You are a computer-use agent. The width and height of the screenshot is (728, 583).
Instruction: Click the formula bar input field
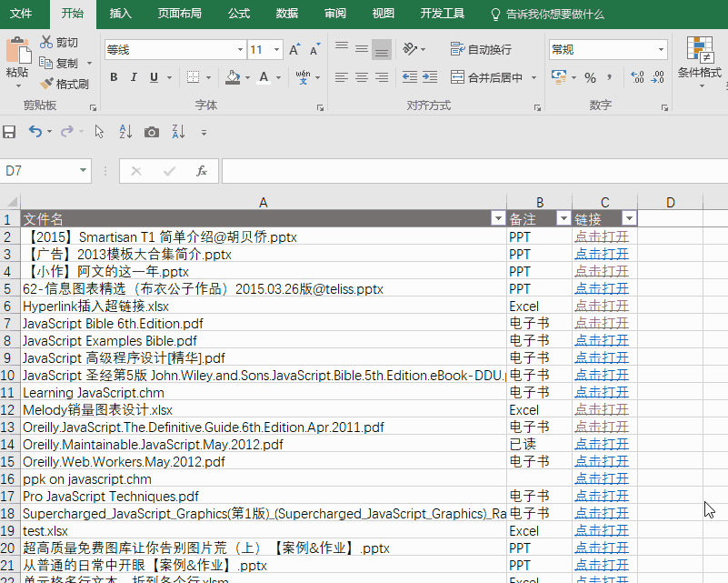474,171
